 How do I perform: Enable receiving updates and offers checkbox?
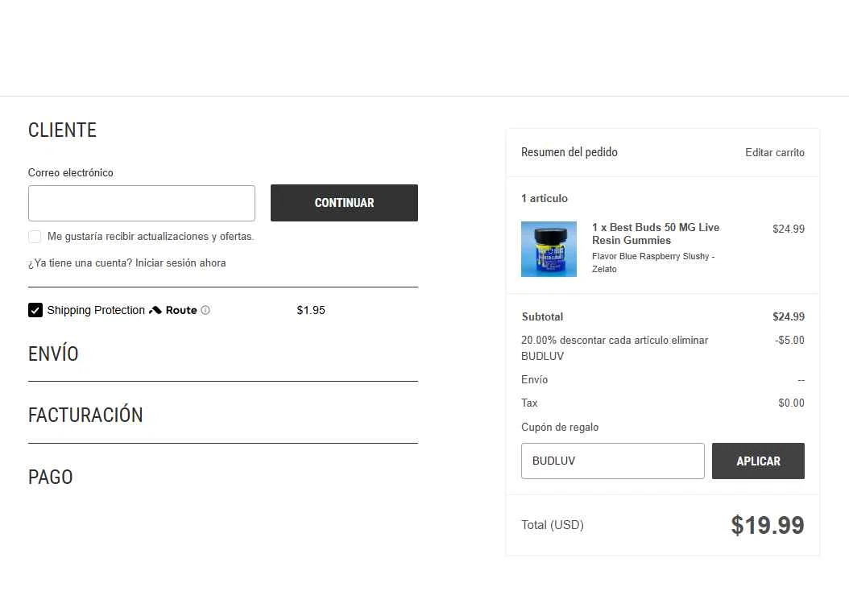(35, 237)
